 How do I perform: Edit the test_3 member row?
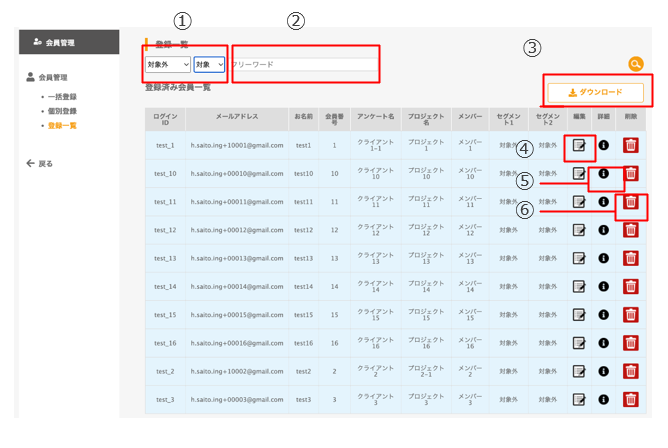coord(579,399)
